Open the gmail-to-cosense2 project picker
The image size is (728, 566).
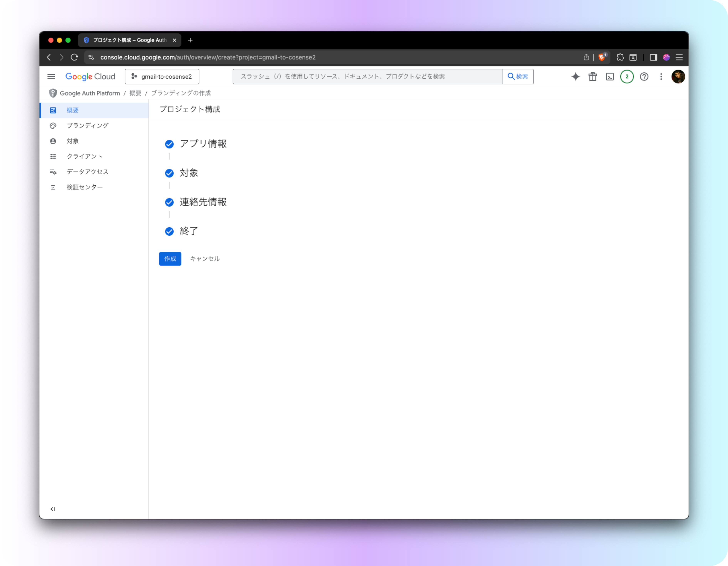[162, 77]
